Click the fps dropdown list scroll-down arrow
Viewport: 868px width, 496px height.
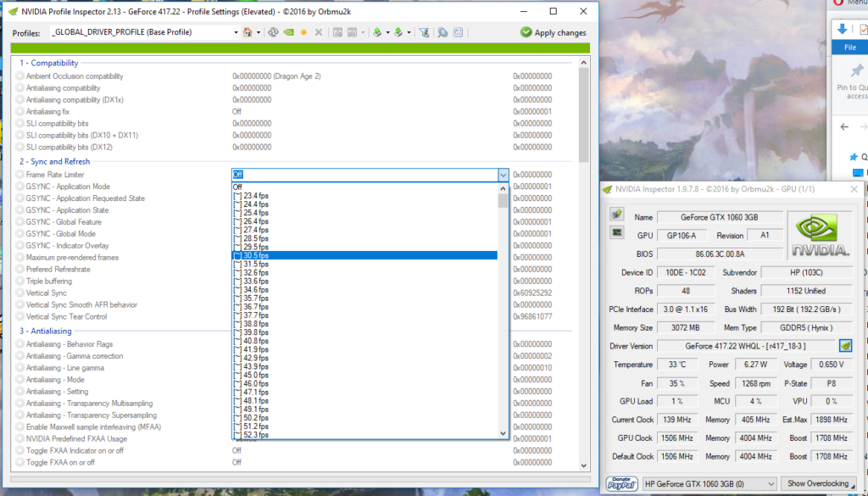click(503, 433)
